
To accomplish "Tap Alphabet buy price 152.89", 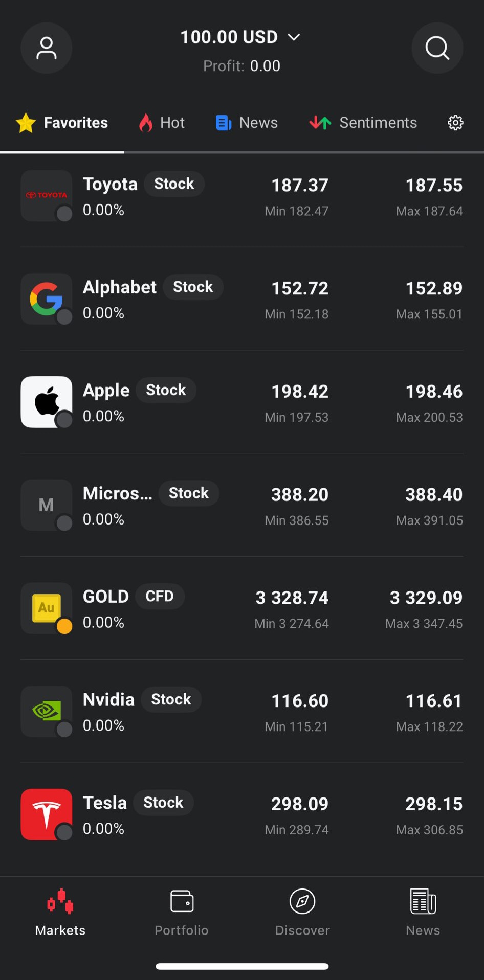I will click(x=434, y=288).
